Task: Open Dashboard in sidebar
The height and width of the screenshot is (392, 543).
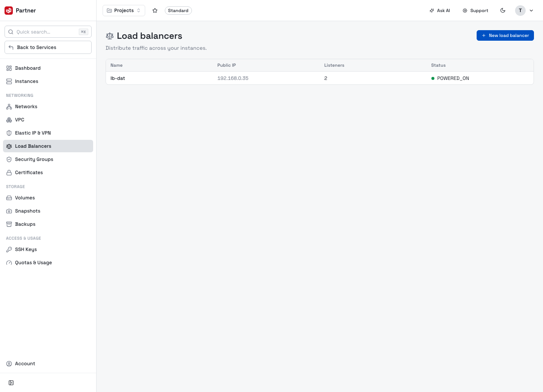Action: pyautogui.click(x=48, y=68)
